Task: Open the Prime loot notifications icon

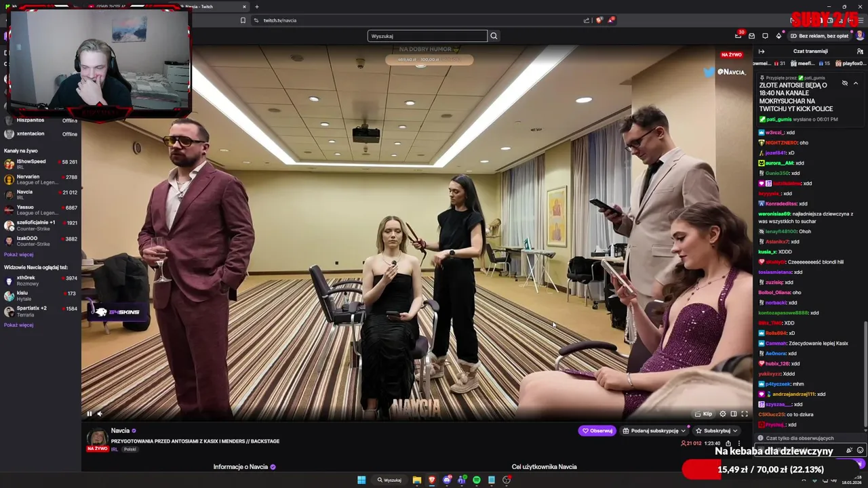Action: click(x=738, y=35)
